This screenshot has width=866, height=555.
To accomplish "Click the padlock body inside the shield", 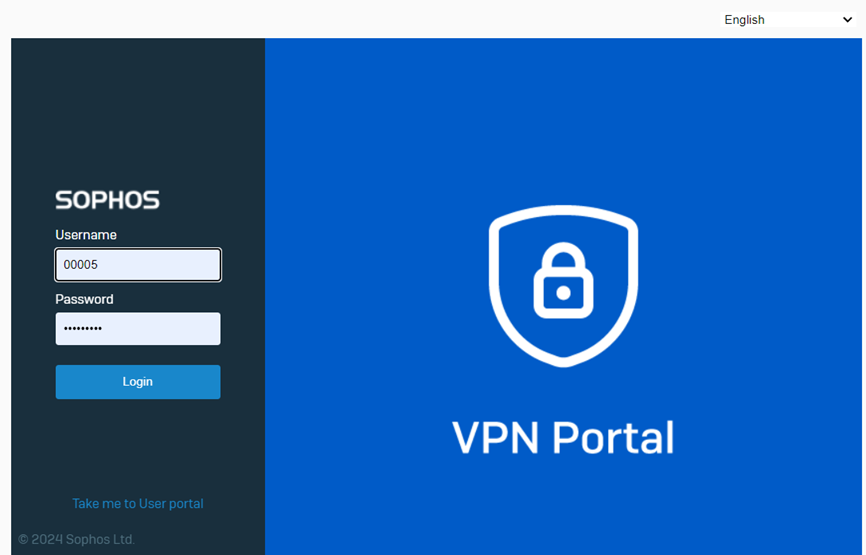I will [x=563, y=293].
